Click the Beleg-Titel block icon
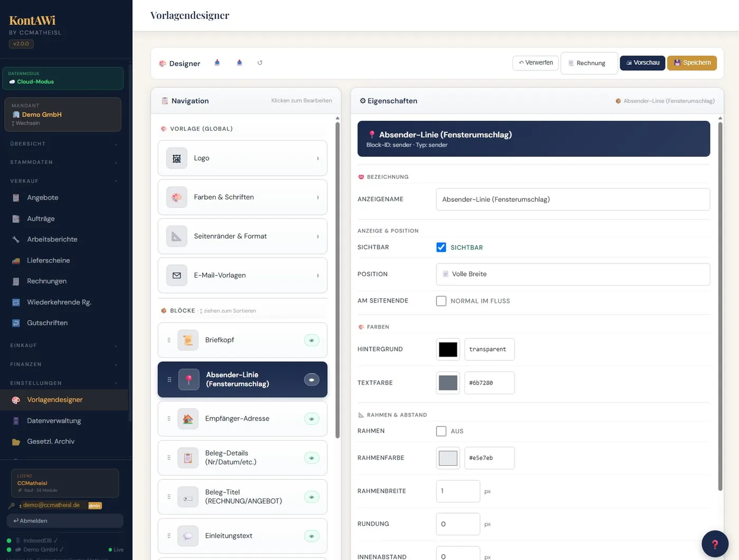 coord(188,497)
